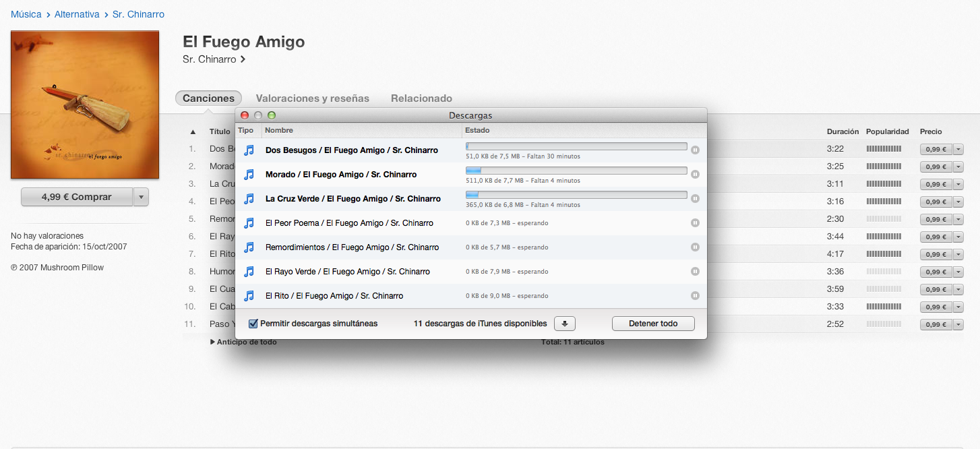Screen dimensions: 980x449
Task: Open price dropdown arrow for 2:52 track
Action: coord(958,324)
